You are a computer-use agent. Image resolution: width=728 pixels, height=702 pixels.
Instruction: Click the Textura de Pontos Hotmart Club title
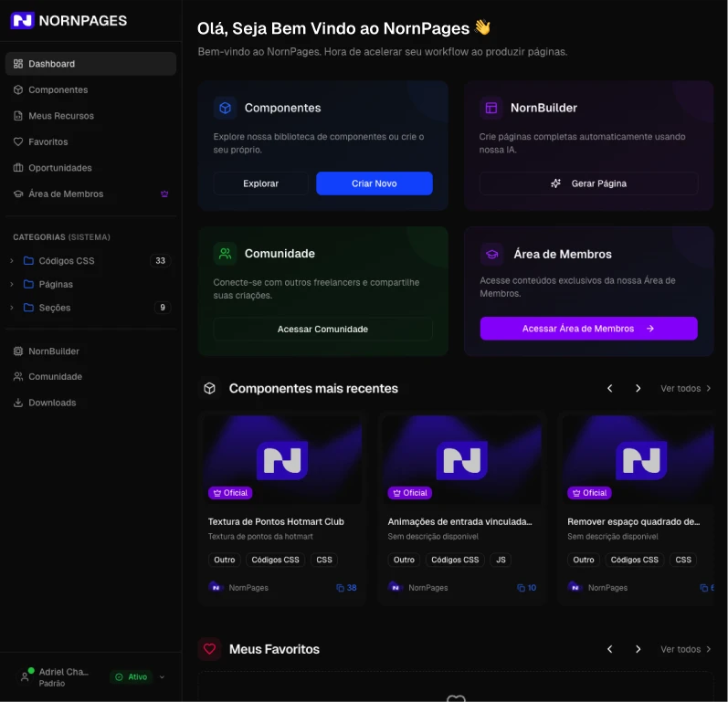pyautogui.click(x=276, y=521)
